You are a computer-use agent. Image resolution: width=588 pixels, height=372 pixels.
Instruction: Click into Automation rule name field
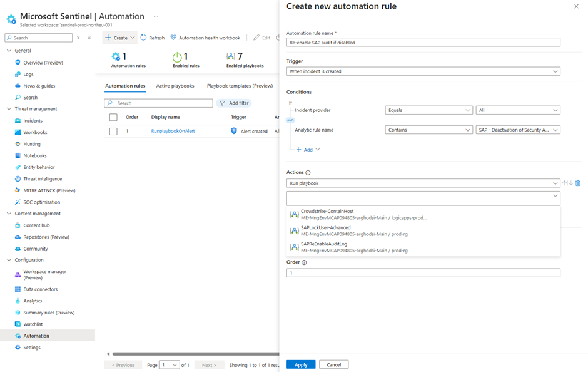pos(423,43)
